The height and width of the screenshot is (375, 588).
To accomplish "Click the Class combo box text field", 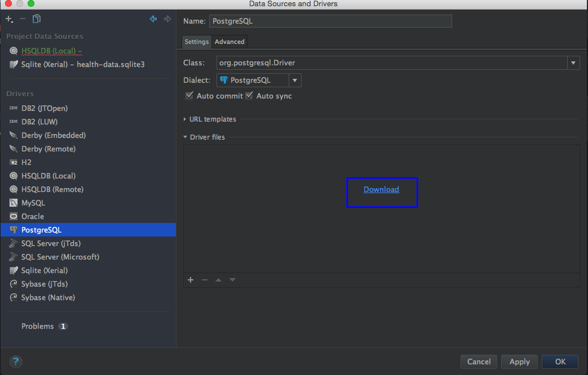I will tap(392, 63).
